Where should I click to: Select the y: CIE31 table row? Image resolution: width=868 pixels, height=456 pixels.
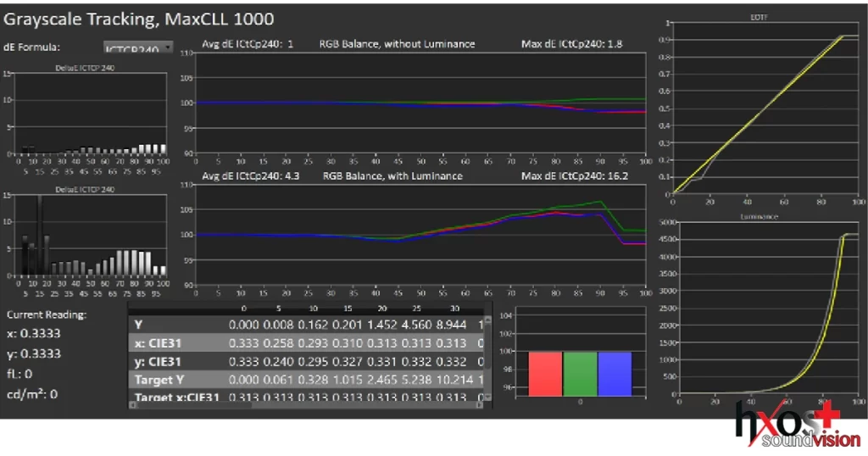click(x=305, y=360)
